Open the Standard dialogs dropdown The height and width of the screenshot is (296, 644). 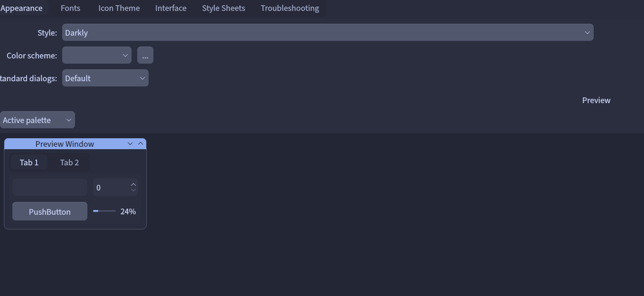(x=105, y=78)
